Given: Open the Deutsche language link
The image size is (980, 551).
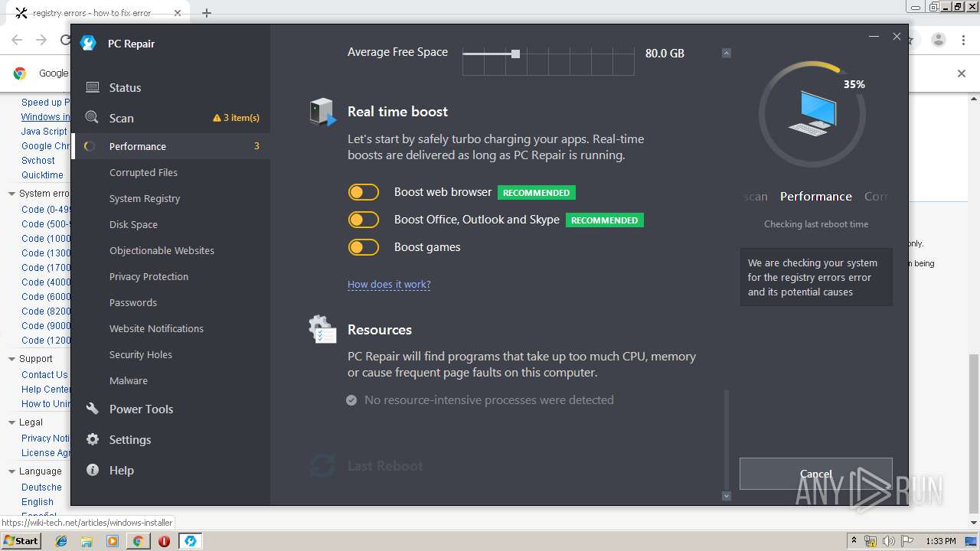Looking at the screenshot, I should coord(41,487).
